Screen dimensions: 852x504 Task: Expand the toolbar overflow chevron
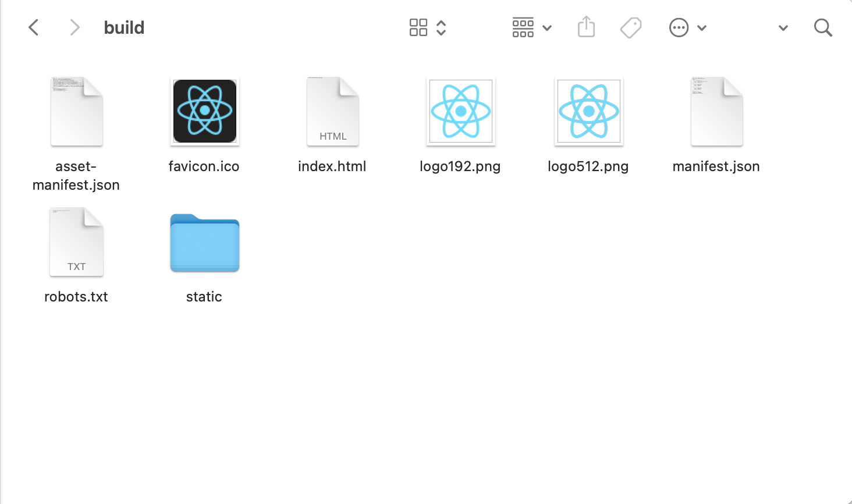click(783, 28)
